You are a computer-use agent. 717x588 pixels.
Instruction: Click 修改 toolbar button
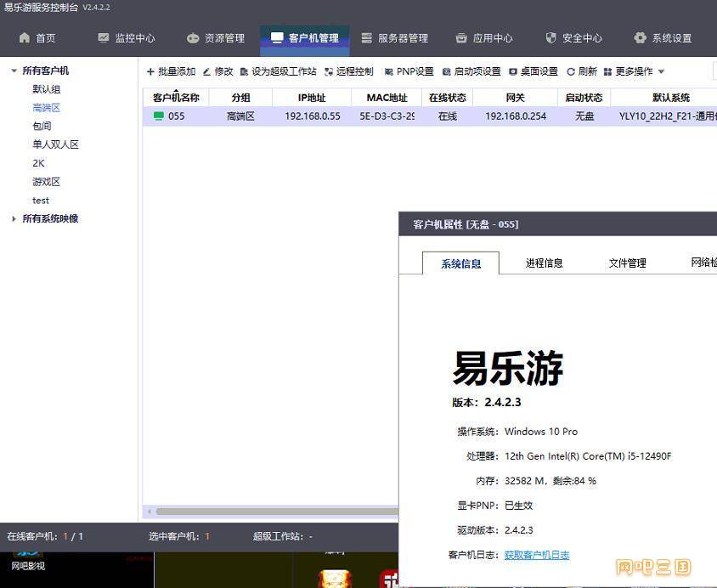click(x=218, y=71)
